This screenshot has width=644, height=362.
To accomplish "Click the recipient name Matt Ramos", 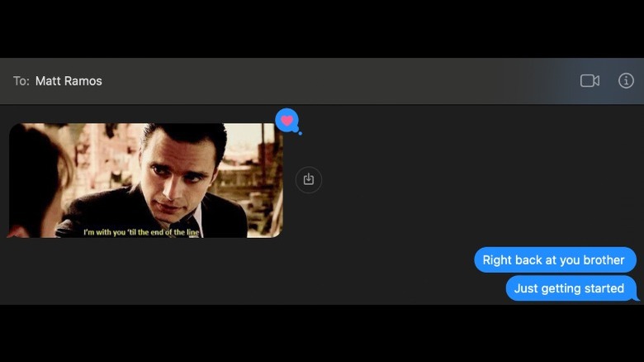I will coord(69,81).
